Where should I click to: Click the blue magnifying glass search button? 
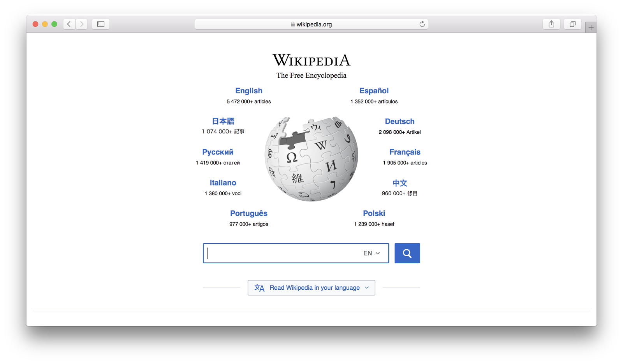point(407,253)
